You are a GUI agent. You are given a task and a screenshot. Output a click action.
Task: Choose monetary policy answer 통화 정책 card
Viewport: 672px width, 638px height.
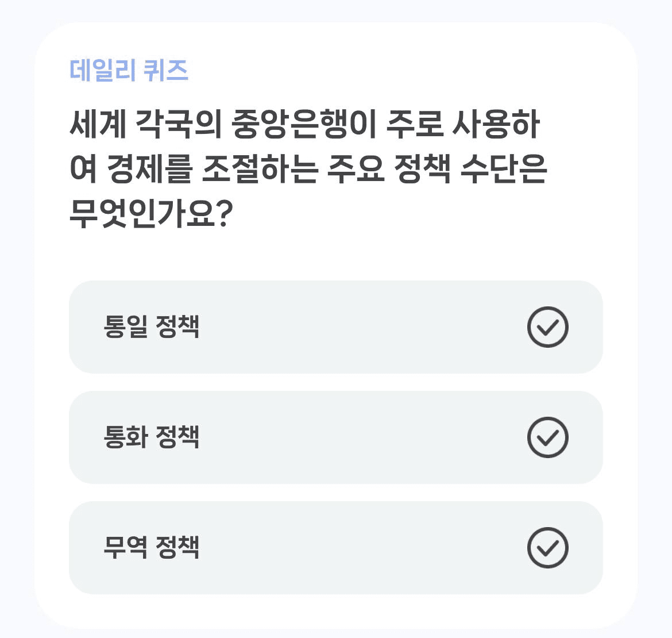[335, 437]
